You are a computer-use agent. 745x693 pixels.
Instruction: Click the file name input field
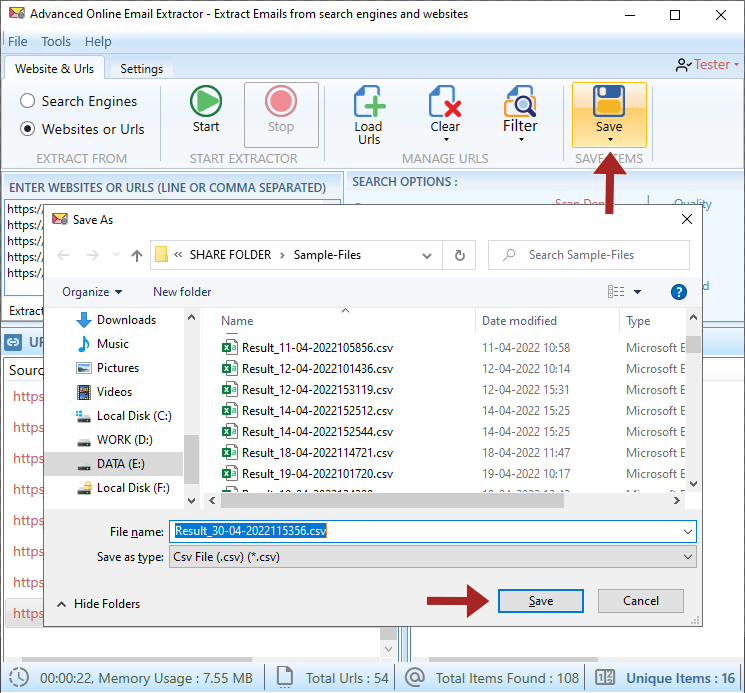pos(432,532)
